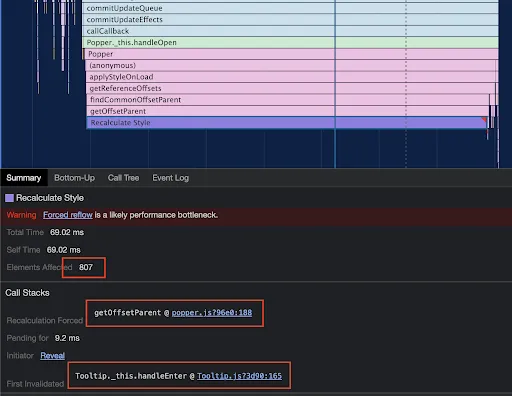Select the getOffsetParent flame bar
Screen dimensions: 512x396
pos(288,111)
